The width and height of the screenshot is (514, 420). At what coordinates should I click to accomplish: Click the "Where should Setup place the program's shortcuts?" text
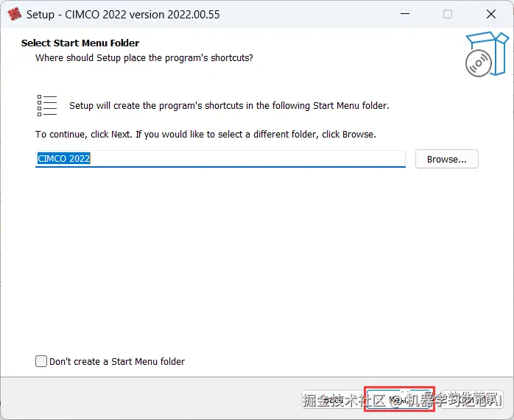point(144,58)
